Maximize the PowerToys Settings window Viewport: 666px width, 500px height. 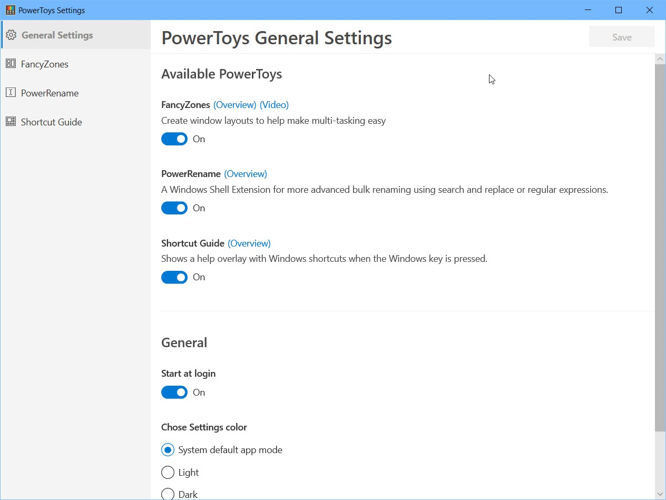tap(618, 10)
